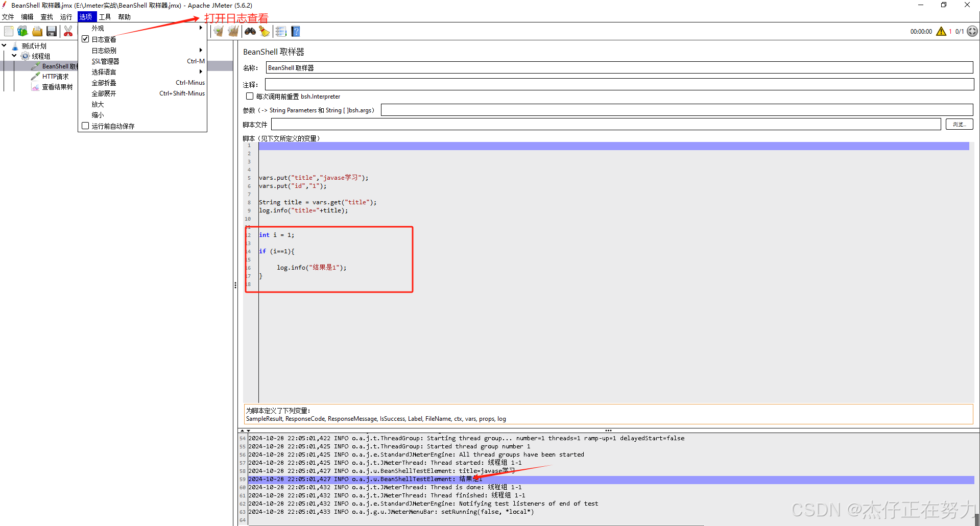The image size is (980, 526).
Task: Click log line 63 JMeterMenuBar setRunning
Action: (x=391, y=512)
